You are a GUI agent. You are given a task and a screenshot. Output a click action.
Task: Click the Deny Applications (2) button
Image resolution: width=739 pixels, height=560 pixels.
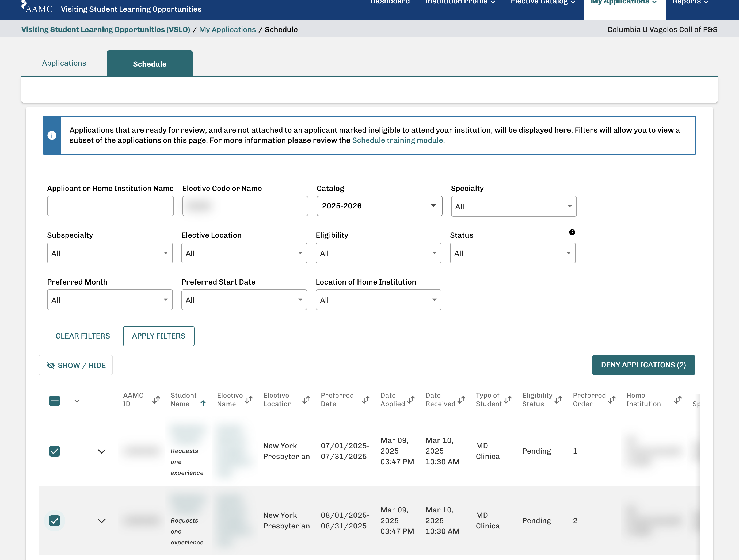pyautogui.click(x=643, y=365)
